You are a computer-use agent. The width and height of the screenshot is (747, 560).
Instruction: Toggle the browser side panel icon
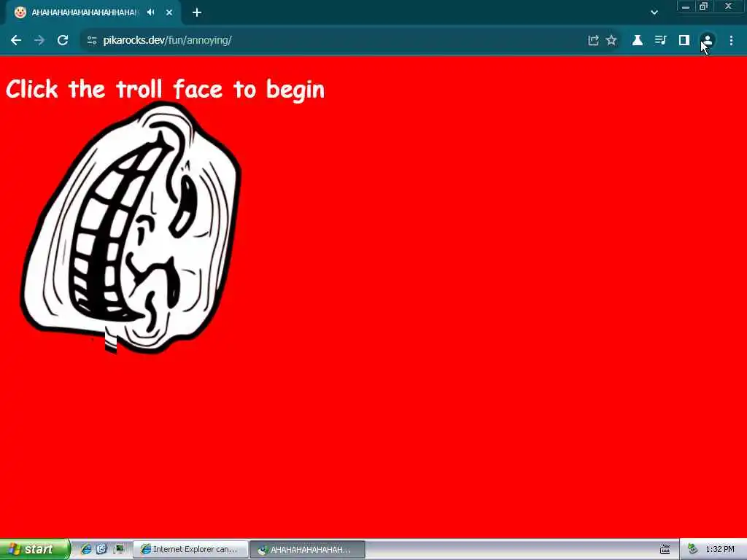pyautogui.click(x=684, y=41)
